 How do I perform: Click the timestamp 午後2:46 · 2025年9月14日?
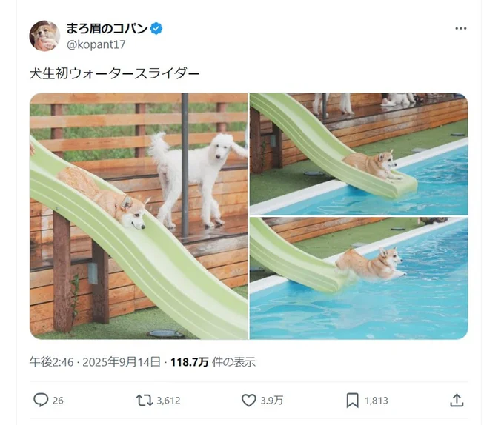click(95, 362)
